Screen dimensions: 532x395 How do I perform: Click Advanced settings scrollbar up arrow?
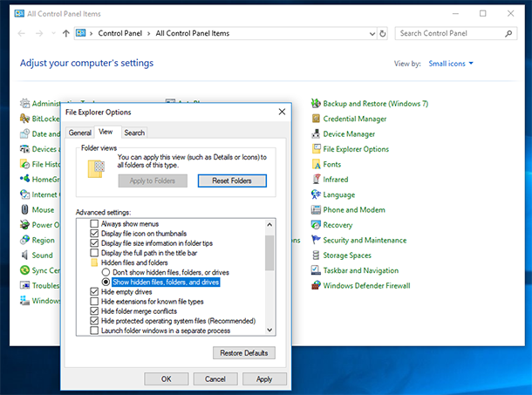tap(269, 224)
